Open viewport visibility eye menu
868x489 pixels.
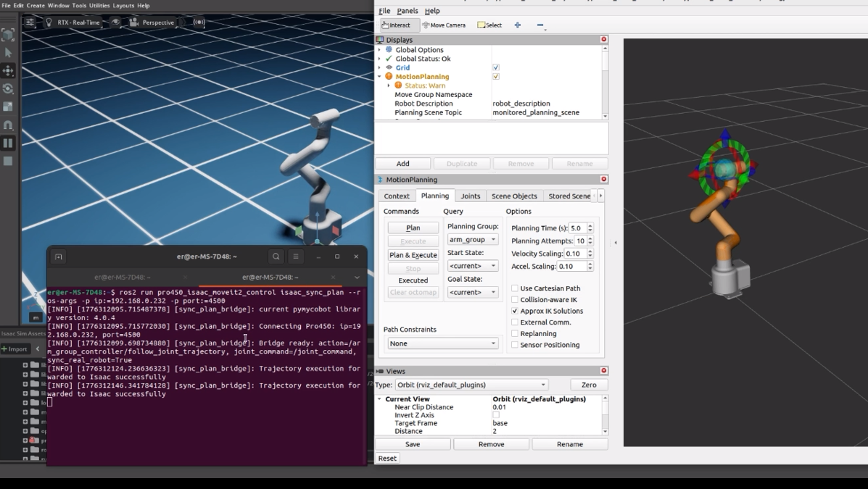116,22
